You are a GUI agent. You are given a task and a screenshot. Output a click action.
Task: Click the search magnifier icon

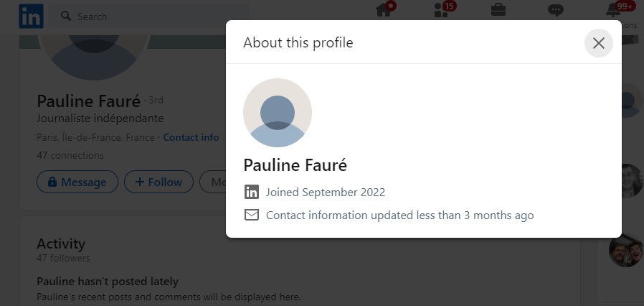pyautogui.click(x=66, y=16)
